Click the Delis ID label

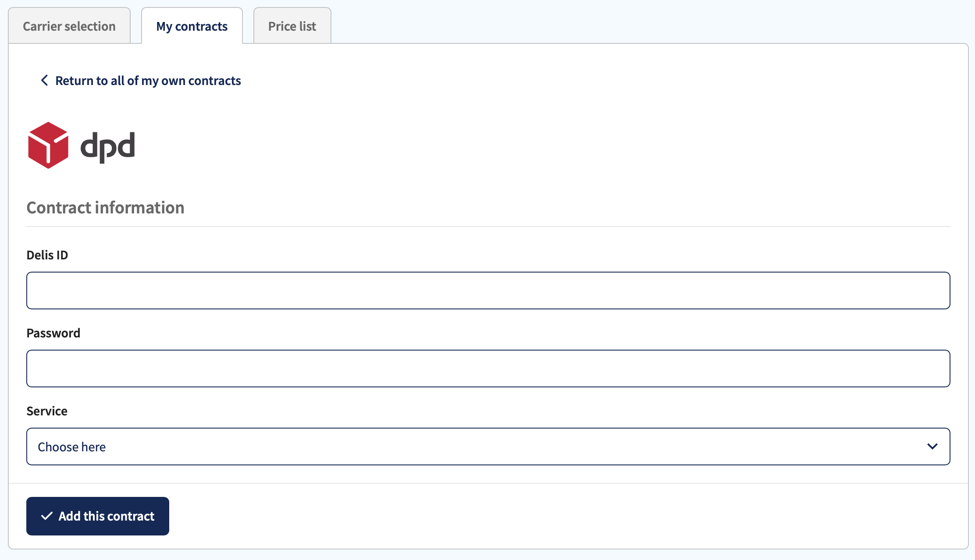click(x=47, y=255)
